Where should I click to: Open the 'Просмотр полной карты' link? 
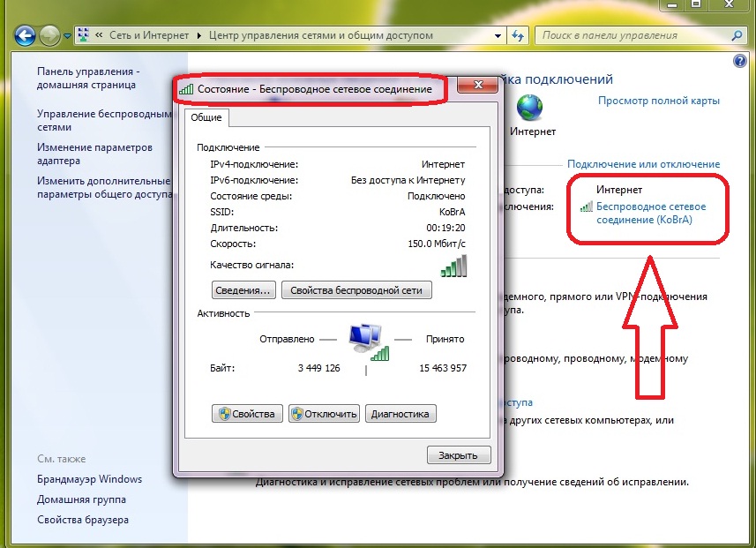click(x=658, y=101)
